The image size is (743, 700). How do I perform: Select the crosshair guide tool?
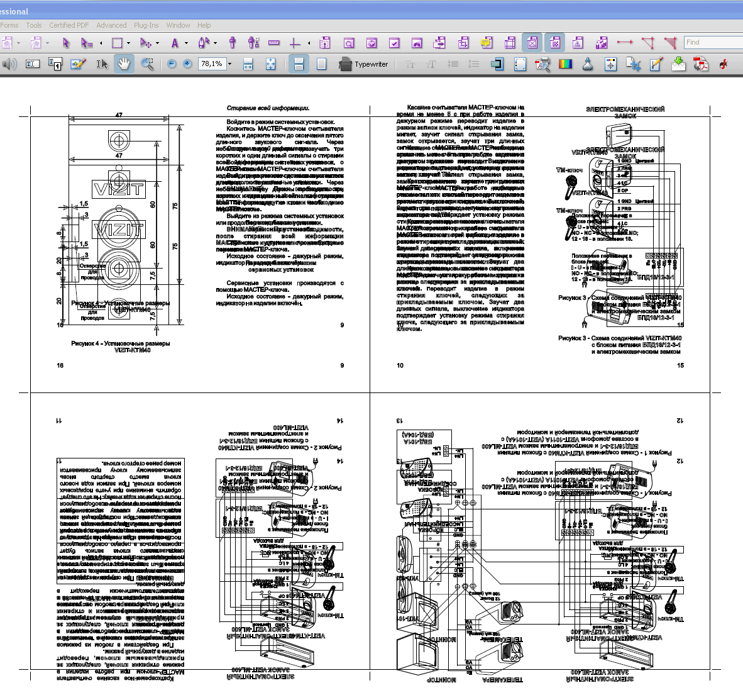click(295, 43)
